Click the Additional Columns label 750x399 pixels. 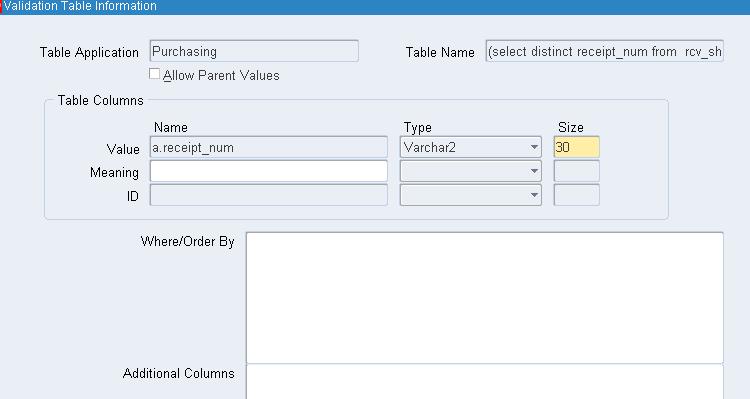tap(178, 374)
